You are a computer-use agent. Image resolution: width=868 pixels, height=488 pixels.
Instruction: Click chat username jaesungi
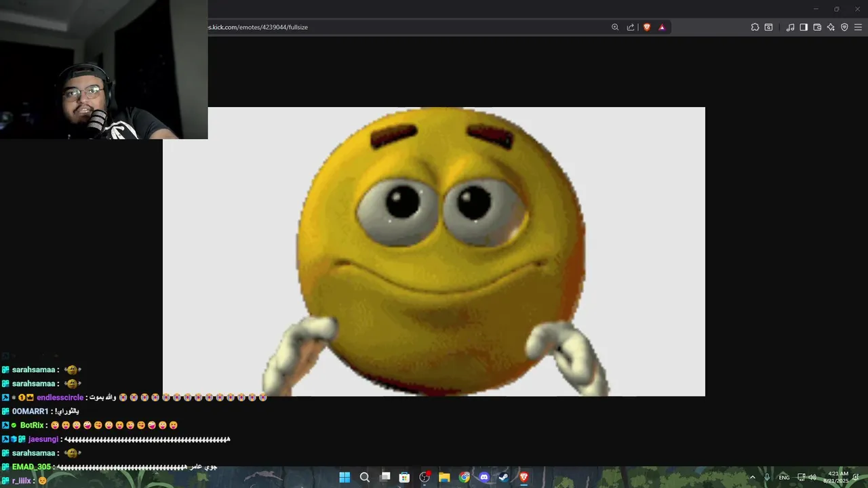[x=43, y=439]
